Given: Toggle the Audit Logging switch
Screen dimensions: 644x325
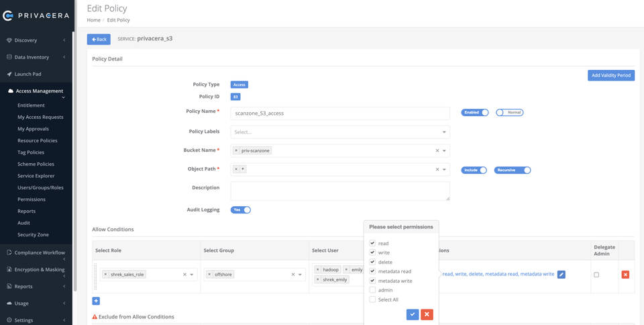Looking at the screenshot, I should pyautogui.click(x=241, y=210).
